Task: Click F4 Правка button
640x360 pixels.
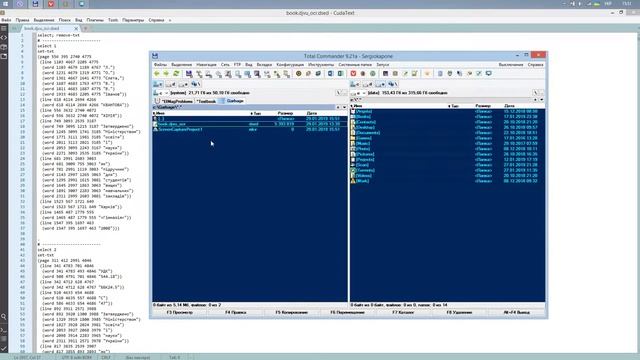Action: (236, 313)
